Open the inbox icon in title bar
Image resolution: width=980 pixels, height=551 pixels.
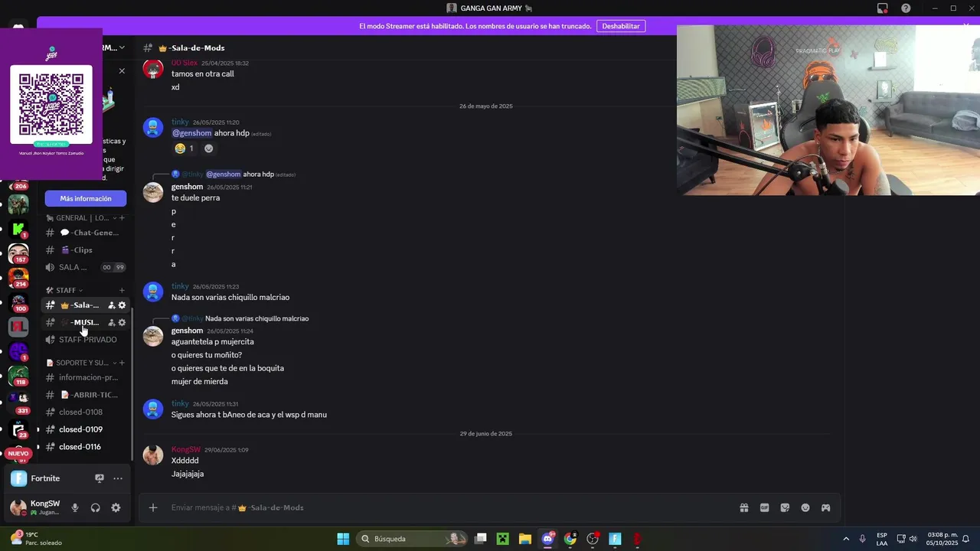882,8
